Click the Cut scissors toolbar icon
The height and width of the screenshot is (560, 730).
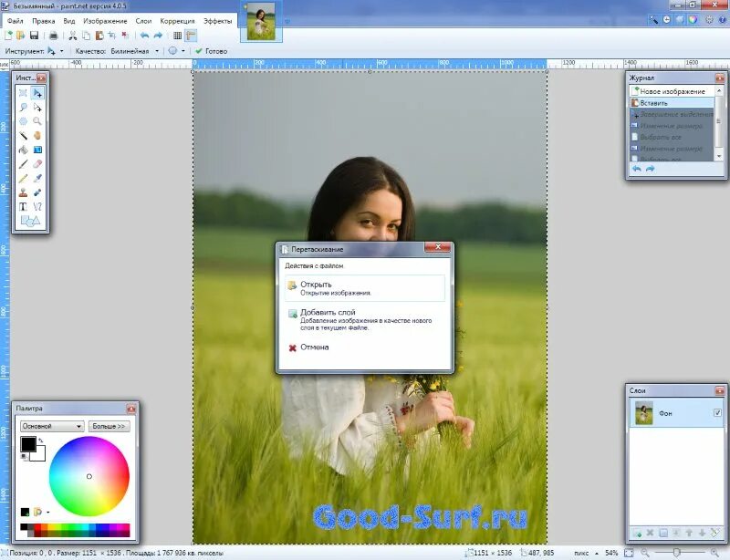point(73,36)
